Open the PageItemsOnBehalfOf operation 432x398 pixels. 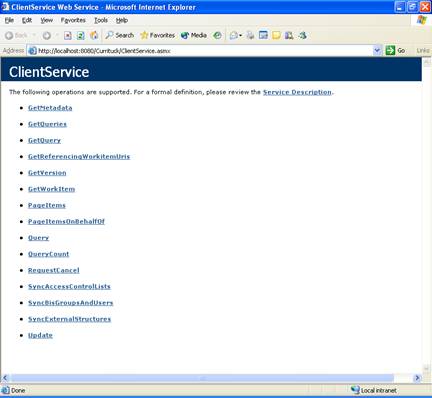[66, 221]
